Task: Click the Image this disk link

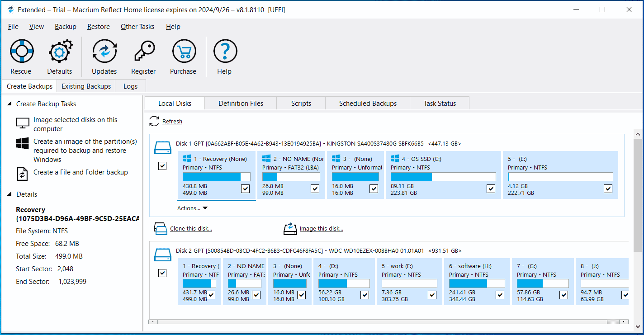Action: (x=321, y=229)
